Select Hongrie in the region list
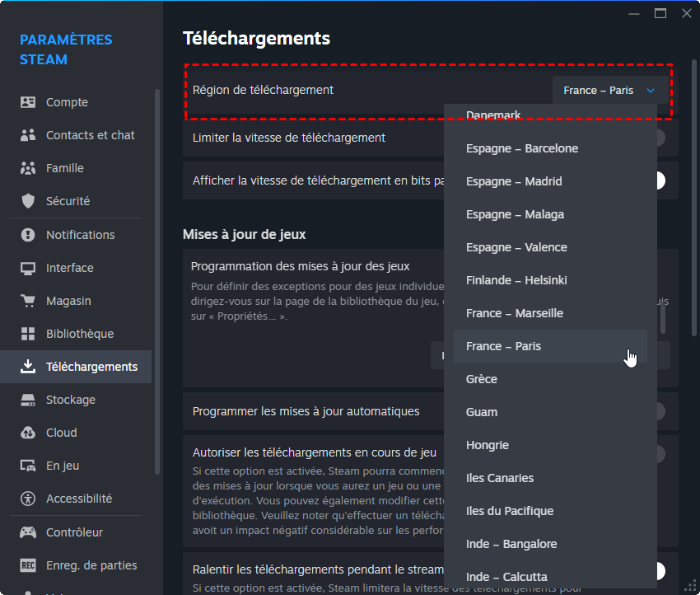Image resolution: width=700 pixels, height=595 pixels. coord(550,445)
